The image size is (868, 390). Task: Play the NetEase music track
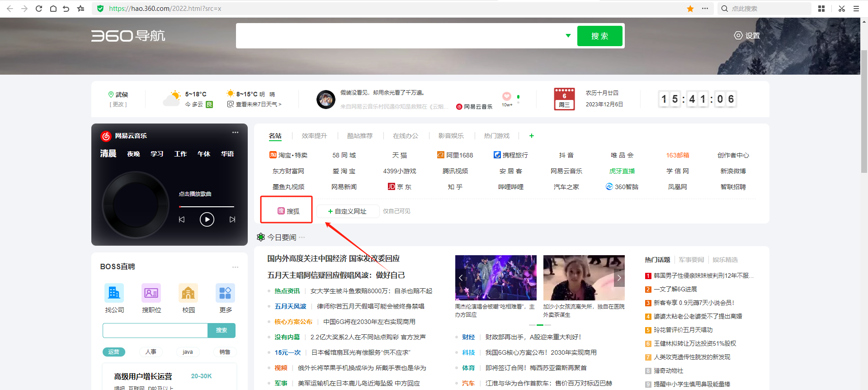coord(207,219)
